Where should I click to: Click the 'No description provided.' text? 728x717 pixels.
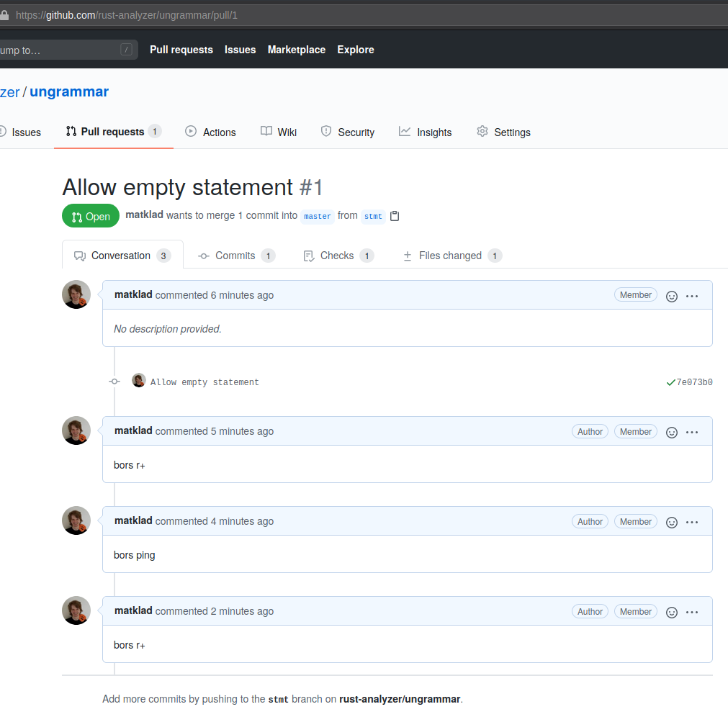168,329
